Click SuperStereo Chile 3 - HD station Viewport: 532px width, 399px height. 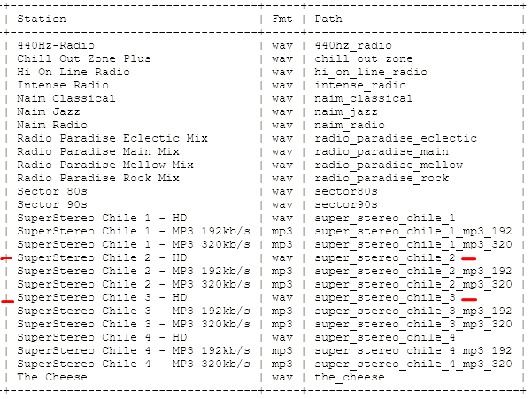(x=102, y=297)
